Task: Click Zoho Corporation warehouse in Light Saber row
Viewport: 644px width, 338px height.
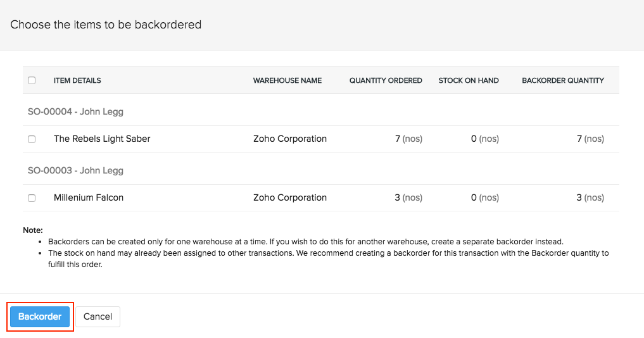Action: click(290, 139)
